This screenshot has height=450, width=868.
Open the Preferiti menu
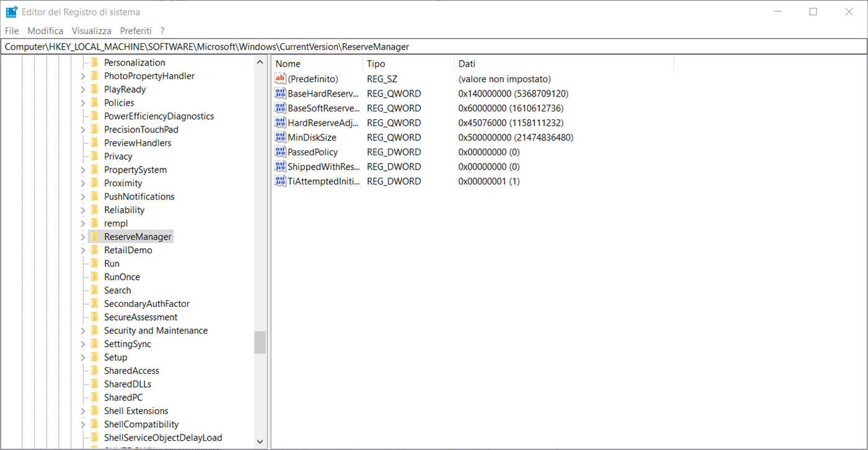pos(136,30)
